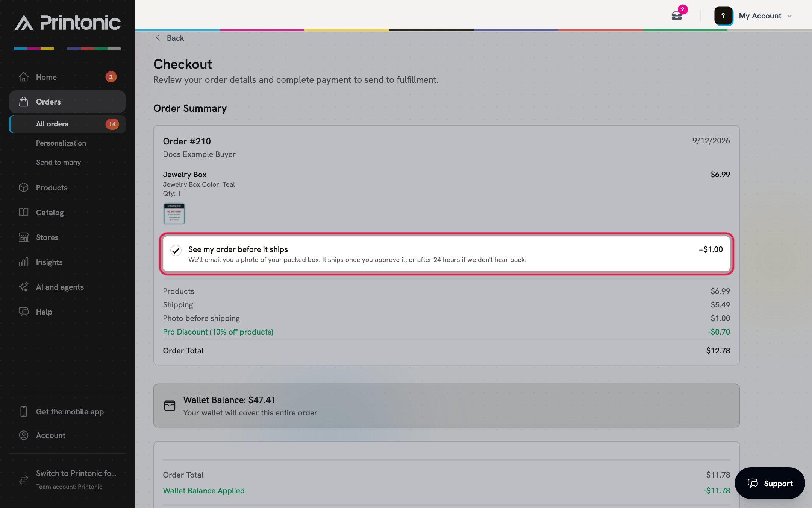This screenshot has height=508, width=812.
Task: Open AI and agents sparkle icon
Action: 24,287
